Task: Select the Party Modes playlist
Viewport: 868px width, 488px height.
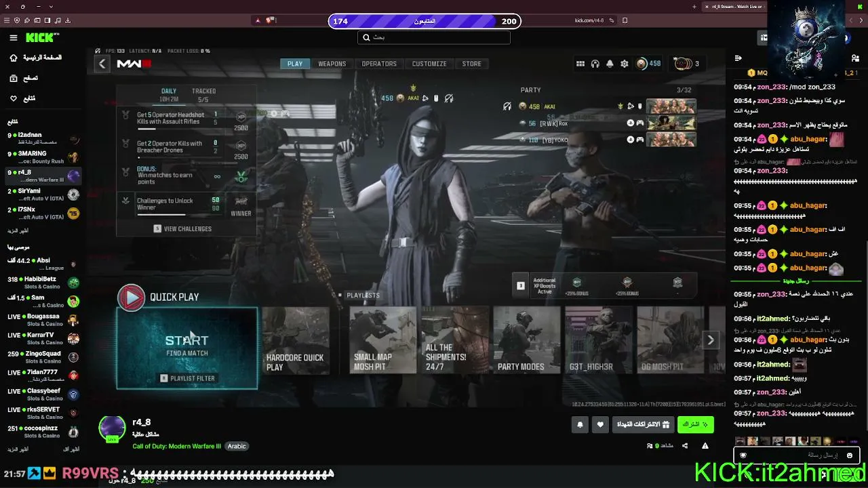Action: tap(527, 340)
